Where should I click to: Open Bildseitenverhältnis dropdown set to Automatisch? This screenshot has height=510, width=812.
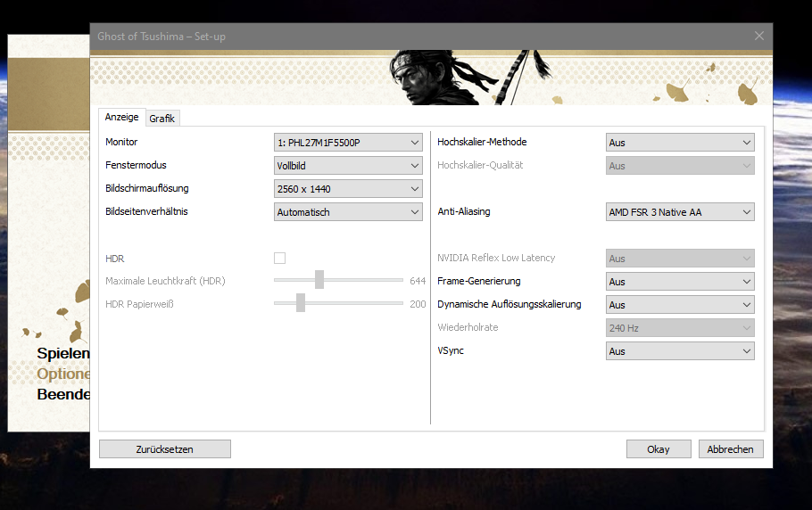click(348, 212)
